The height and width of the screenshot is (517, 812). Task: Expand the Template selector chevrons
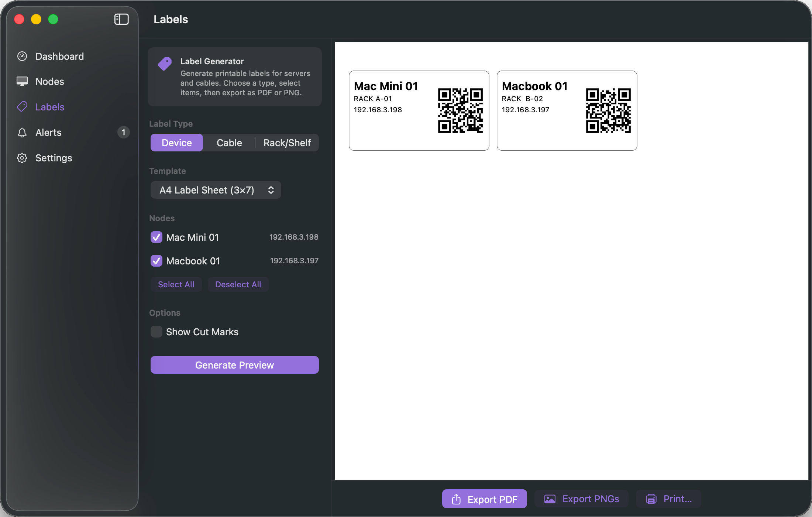[271, 190]
